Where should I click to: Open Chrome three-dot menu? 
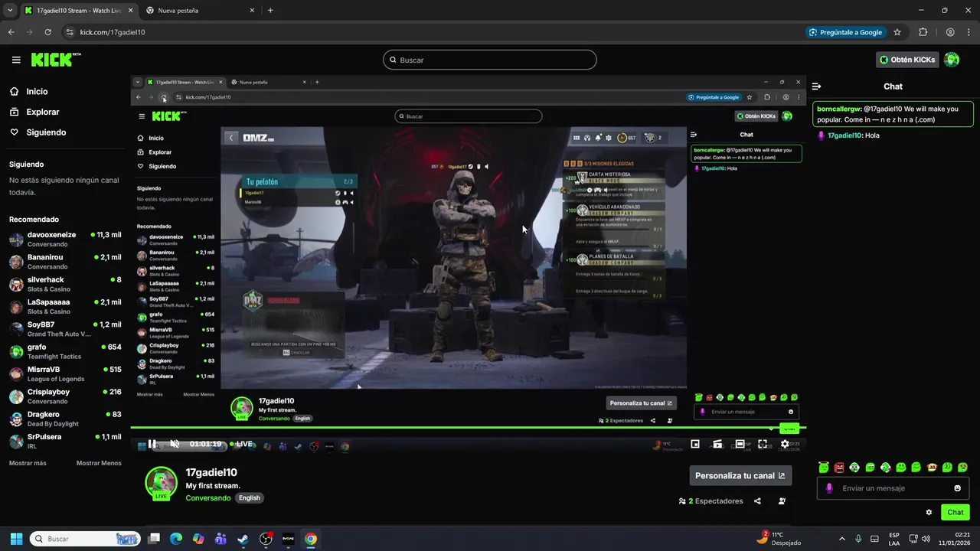click(969, 32)
